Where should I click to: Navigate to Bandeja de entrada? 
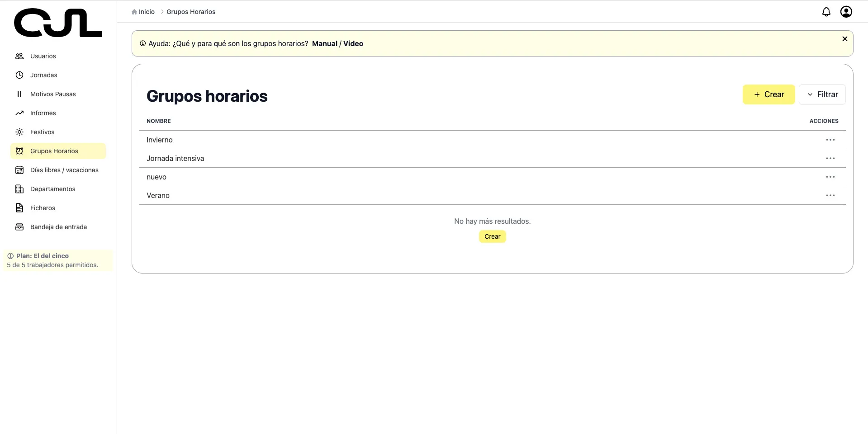(58, 227)
